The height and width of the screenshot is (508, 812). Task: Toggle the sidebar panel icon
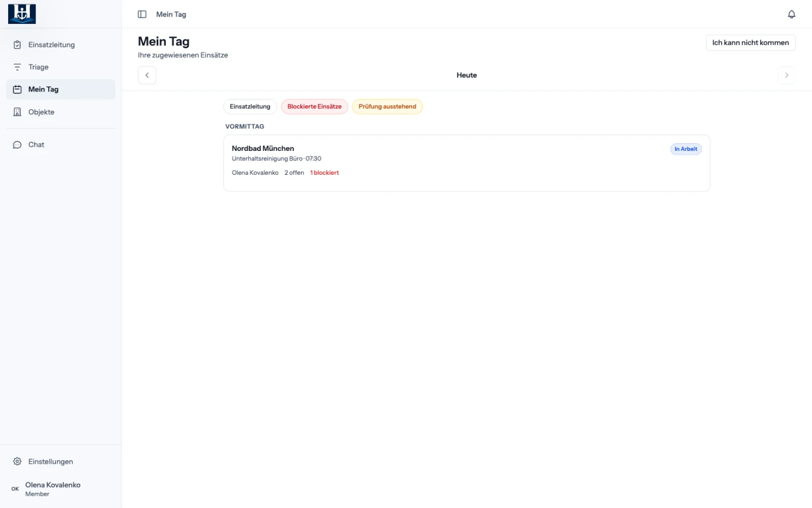142,14
